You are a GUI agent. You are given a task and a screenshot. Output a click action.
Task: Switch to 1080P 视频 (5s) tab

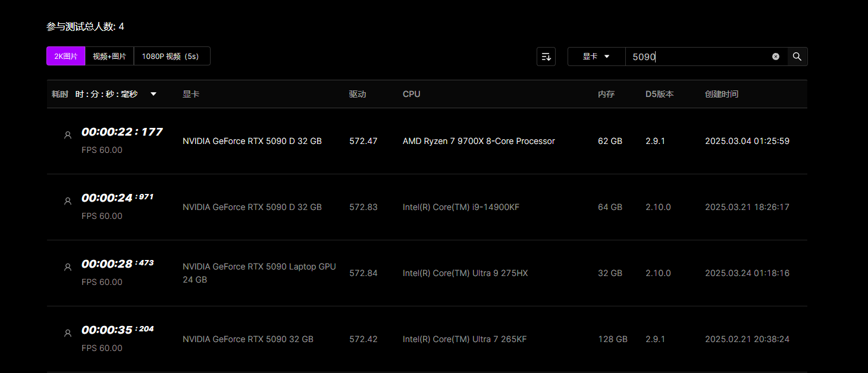click(172, 57)
